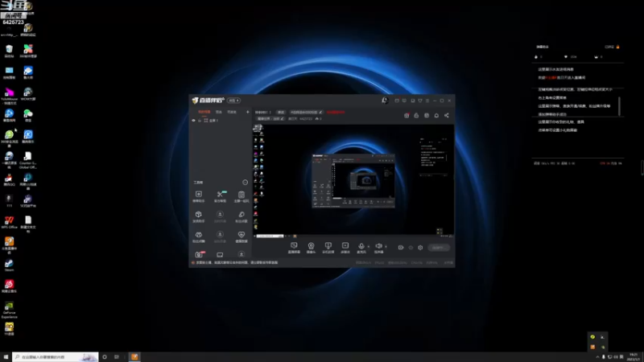Viewport: 644px width, 362px height.
Task: Expand the speaker options arrow
Action: 386,247
